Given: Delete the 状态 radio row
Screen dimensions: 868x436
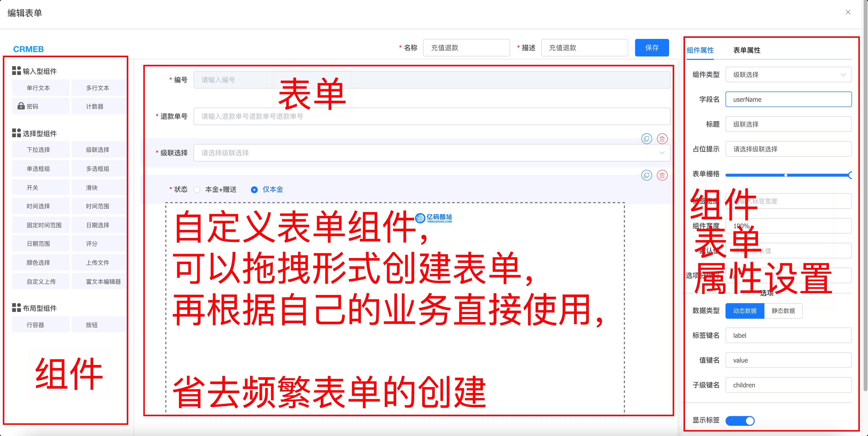Looking at the screenshot, I should pyautogui.click(x=662, y=175).
